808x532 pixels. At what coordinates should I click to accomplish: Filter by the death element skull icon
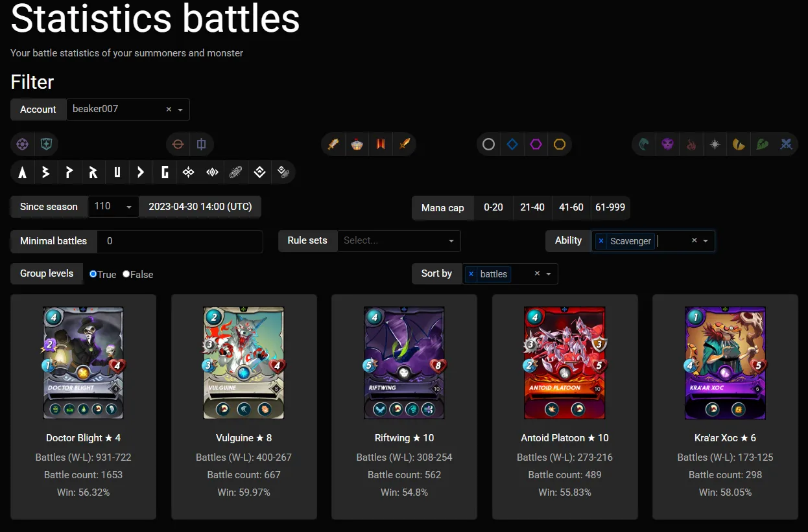tap(668, 144)
